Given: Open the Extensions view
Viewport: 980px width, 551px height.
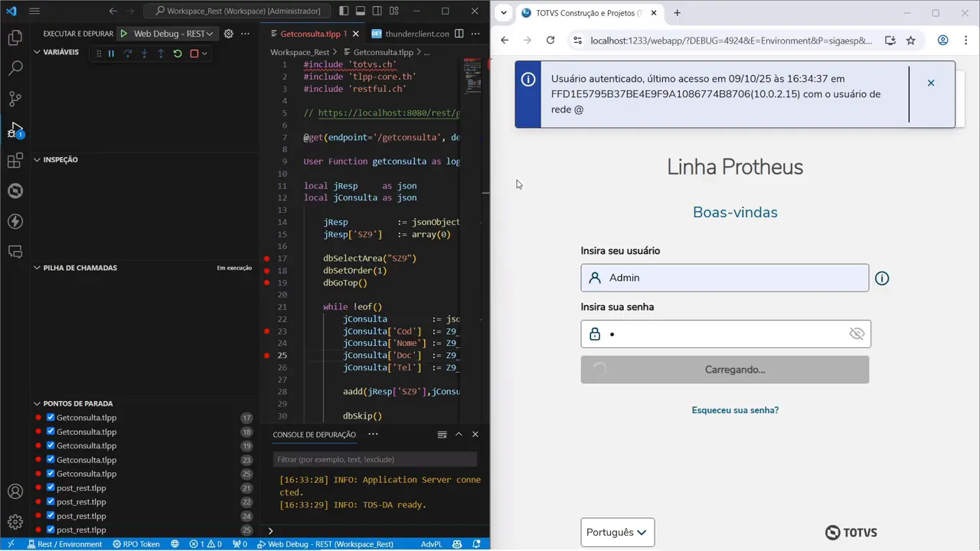Looking at the screenshot, I should 15,159.
